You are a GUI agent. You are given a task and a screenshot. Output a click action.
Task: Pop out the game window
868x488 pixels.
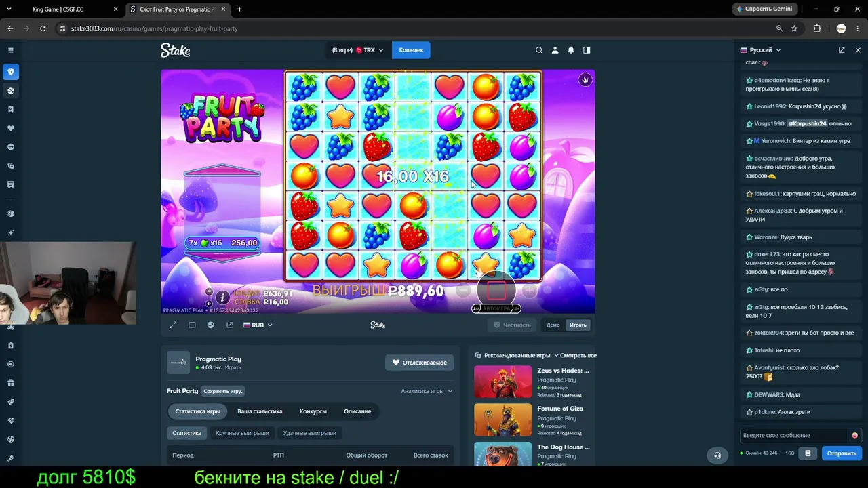click(229, 325)
